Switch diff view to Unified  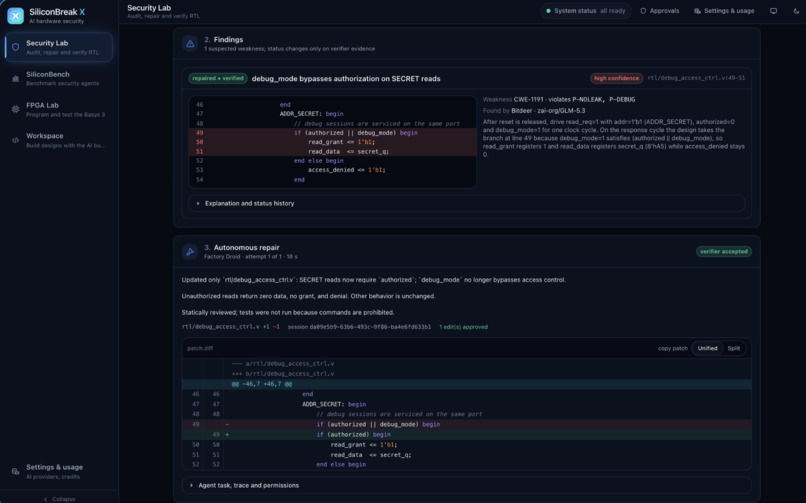click(x=707, y=348)
